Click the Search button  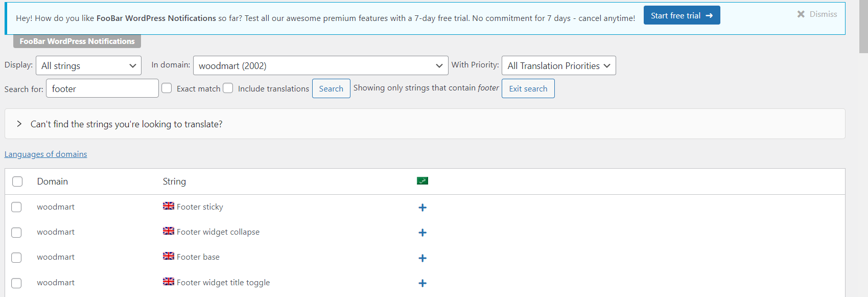pyautogui.click(x=331, y=88)
